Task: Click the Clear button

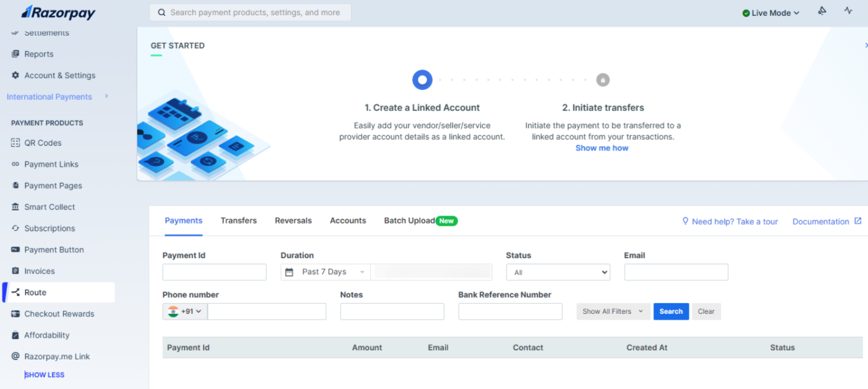Action: click(706, 311)
